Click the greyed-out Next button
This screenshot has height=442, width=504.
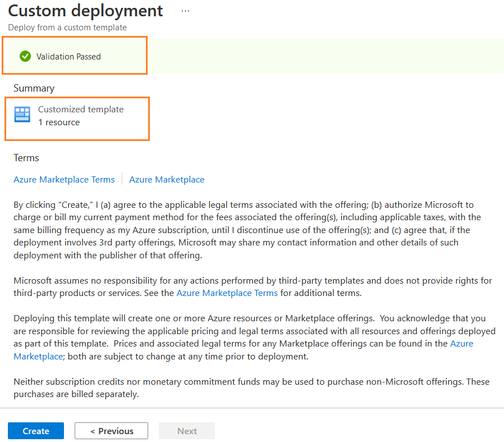187,431
